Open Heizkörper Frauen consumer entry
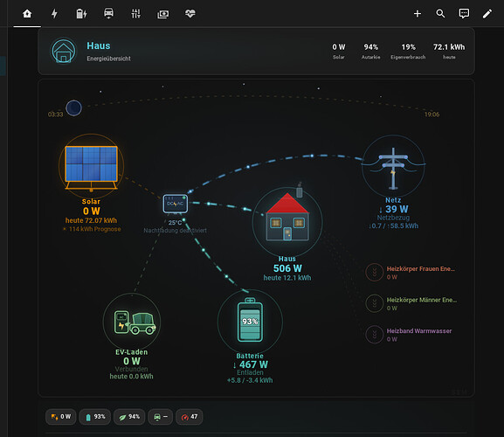The image size is (504, 437). coord(411,273)
